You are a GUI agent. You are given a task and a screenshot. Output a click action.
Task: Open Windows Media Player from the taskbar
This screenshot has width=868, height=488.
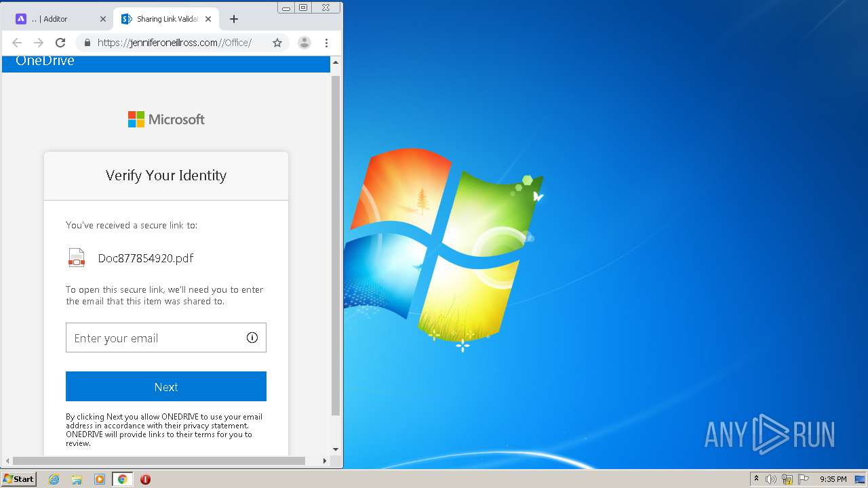click(100, 479)
